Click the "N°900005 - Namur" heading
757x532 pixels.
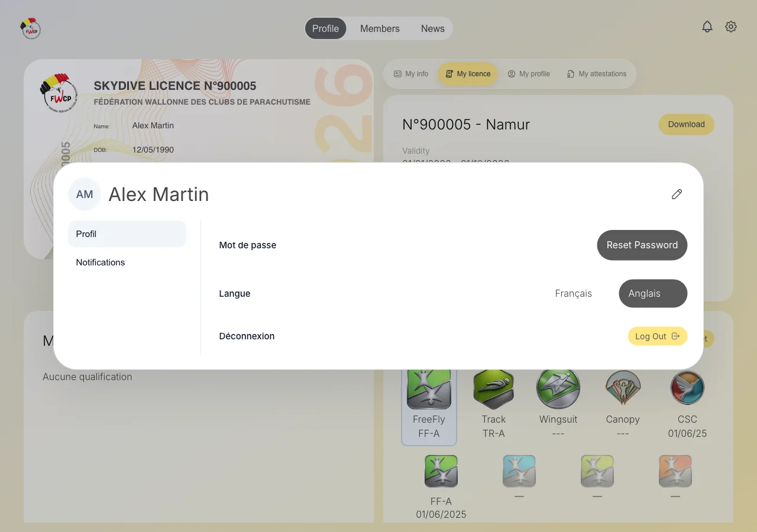coord(466,124)
